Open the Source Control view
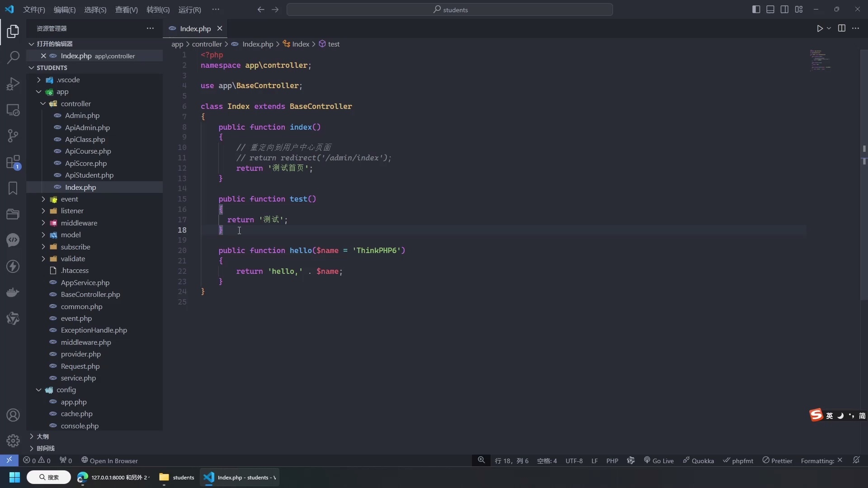 13,136
